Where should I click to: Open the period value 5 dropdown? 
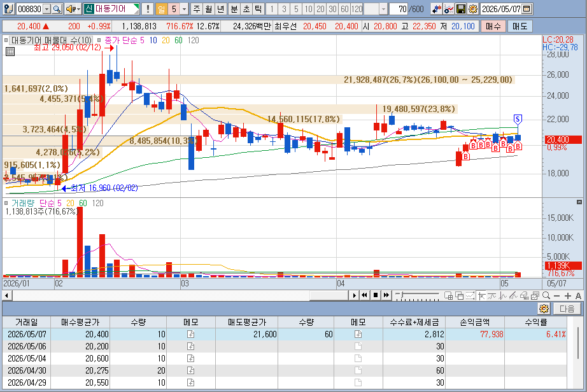[x=184, y=9]
